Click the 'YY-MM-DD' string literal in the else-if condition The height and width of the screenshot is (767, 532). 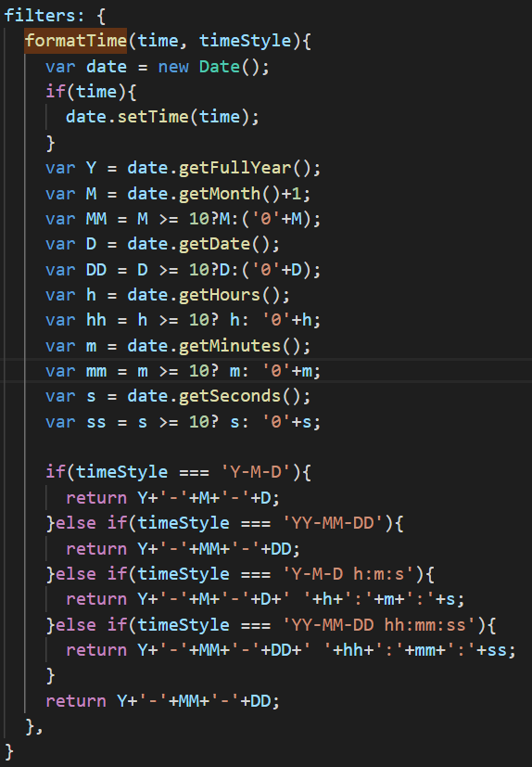pyautogui.click(x=333, y=523)
